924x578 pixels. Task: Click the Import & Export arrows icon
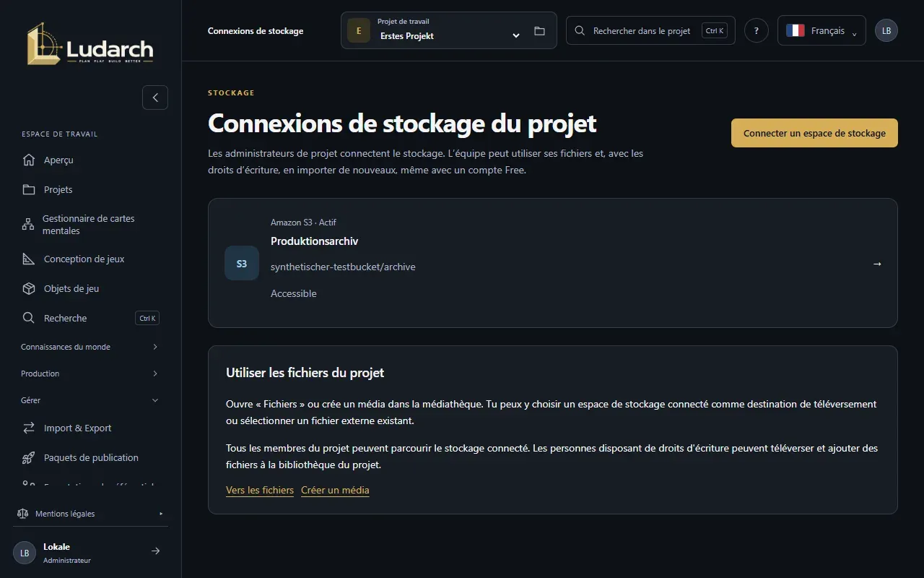29,428
